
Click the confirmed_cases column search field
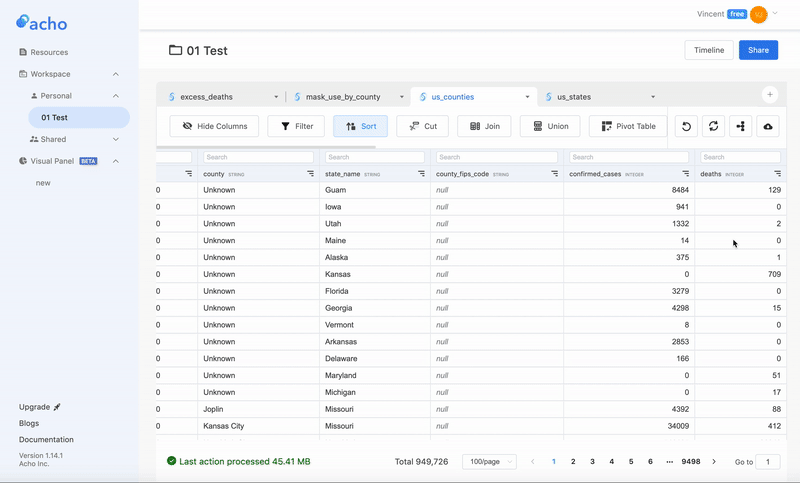[629, 157]
